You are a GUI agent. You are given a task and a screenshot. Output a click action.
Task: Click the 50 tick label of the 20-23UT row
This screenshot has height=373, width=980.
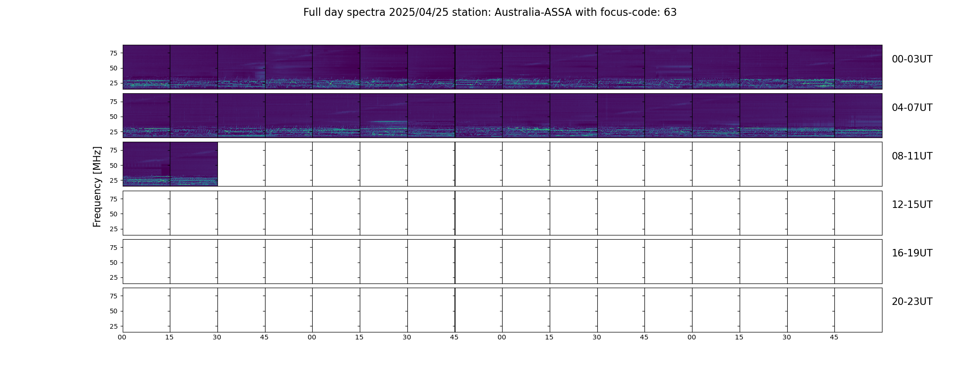pyautogui.click(x=113, y=311)
